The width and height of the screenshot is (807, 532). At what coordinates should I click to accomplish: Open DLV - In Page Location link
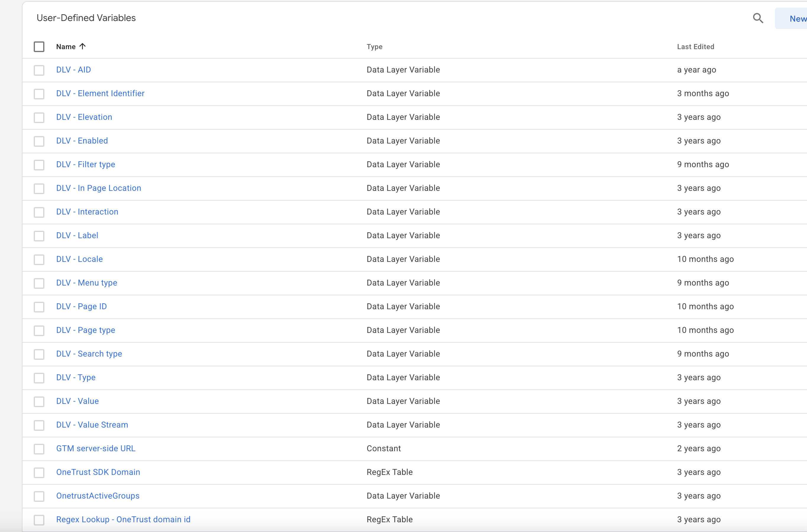(99, 188)
